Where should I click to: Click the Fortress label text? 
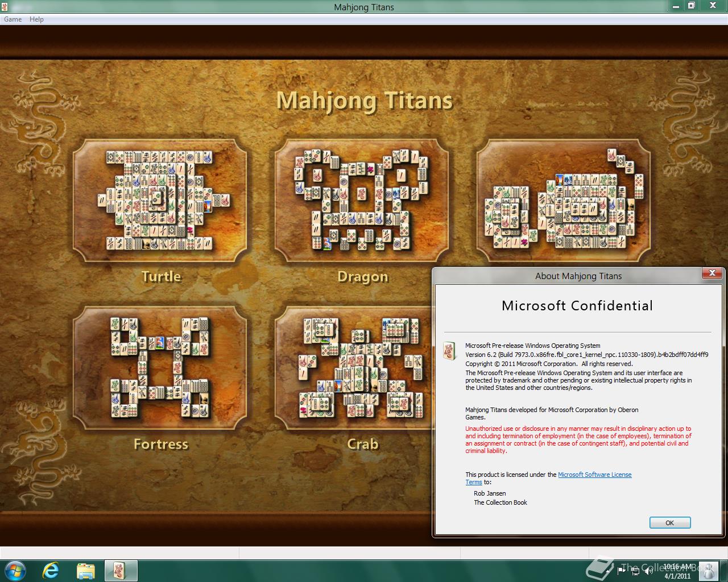point(161,444)
